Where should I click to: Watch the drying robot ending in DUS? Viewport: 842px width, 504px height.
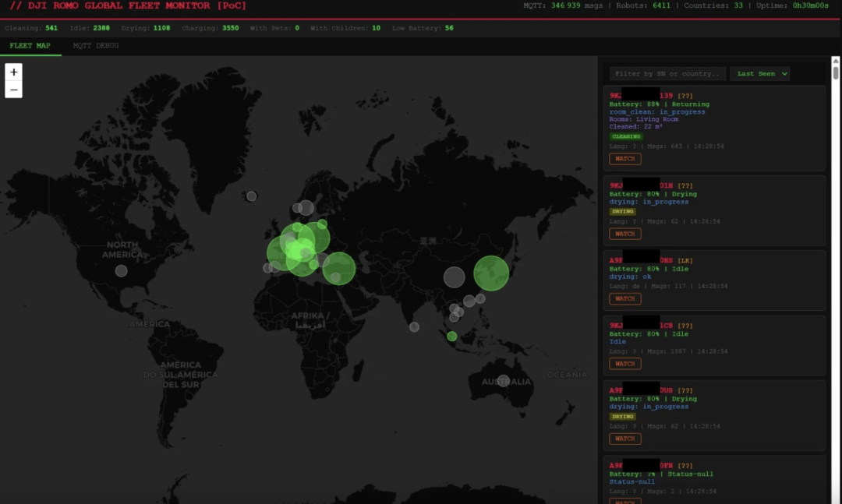tap(624, 439)
